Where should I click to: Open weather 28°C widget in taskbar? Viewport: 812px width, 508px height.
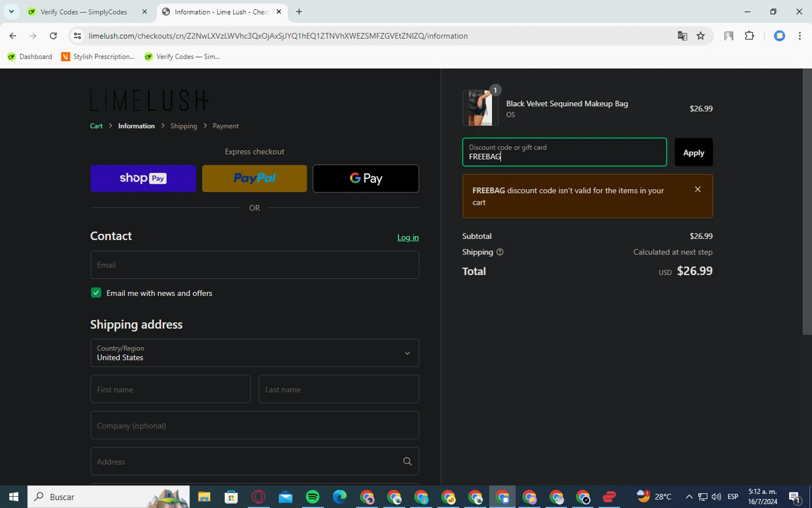click(x=654, y=496)
